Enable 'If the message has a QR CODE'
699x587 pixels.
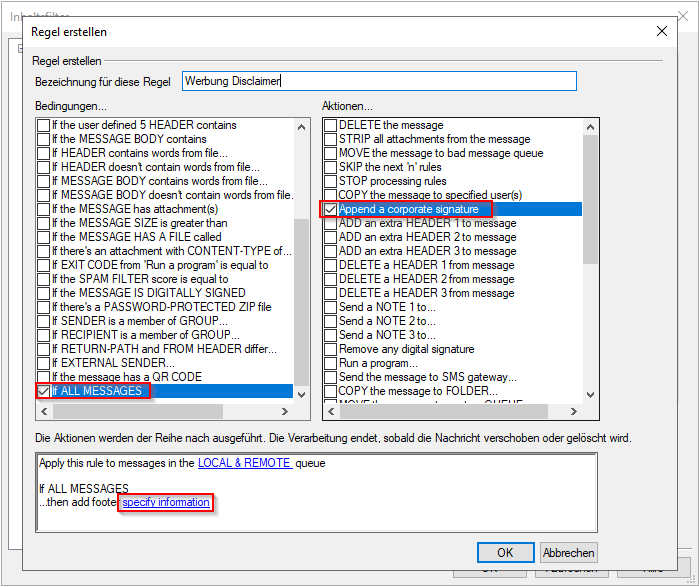(x=44, y=377)
